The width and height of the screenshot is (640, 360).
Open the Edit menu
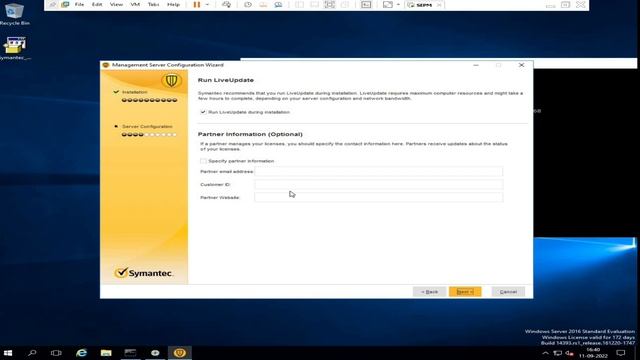point(97,4)
